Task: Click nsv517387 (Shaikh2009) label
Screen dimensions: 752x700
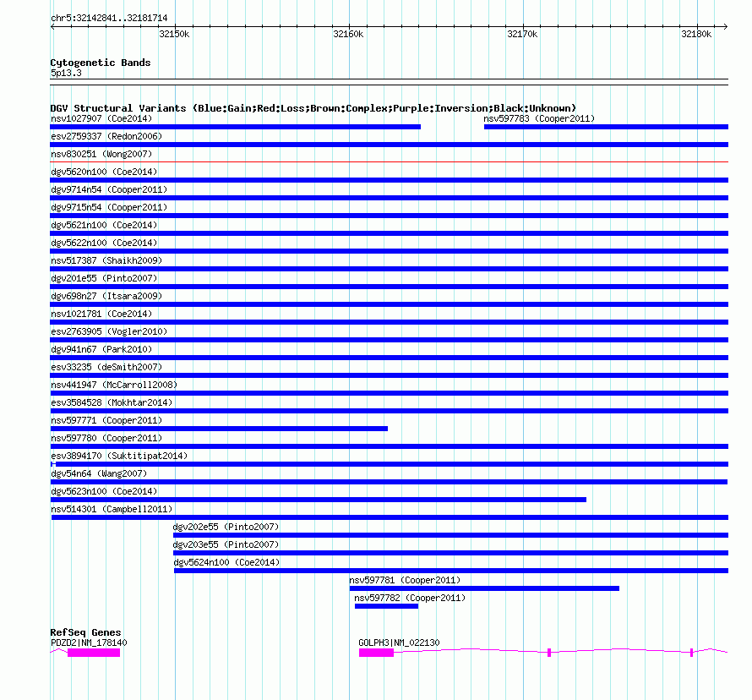Action: (x=106, y=260)
